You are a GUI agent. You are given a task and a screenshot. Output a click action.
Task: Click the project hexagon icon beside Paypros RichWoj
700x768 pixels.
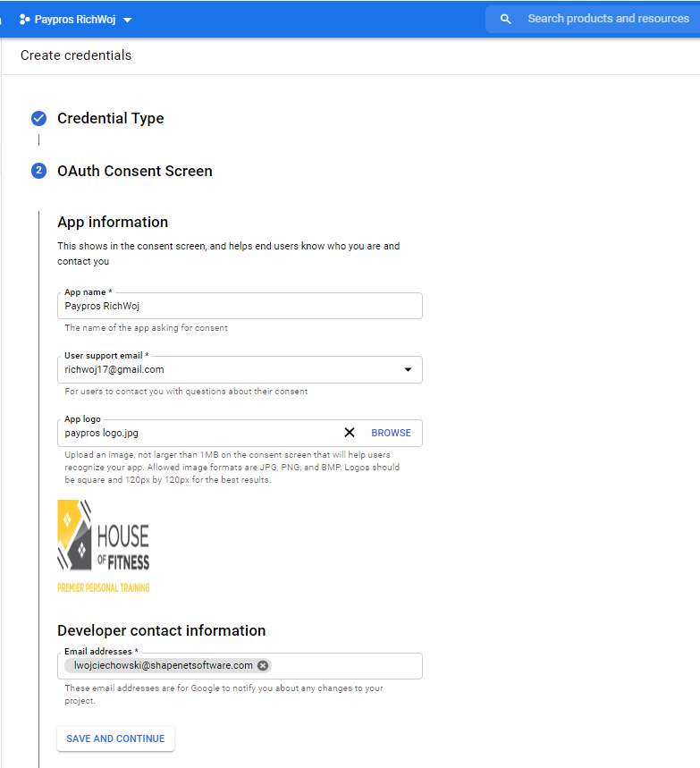(x=24, y=20)
